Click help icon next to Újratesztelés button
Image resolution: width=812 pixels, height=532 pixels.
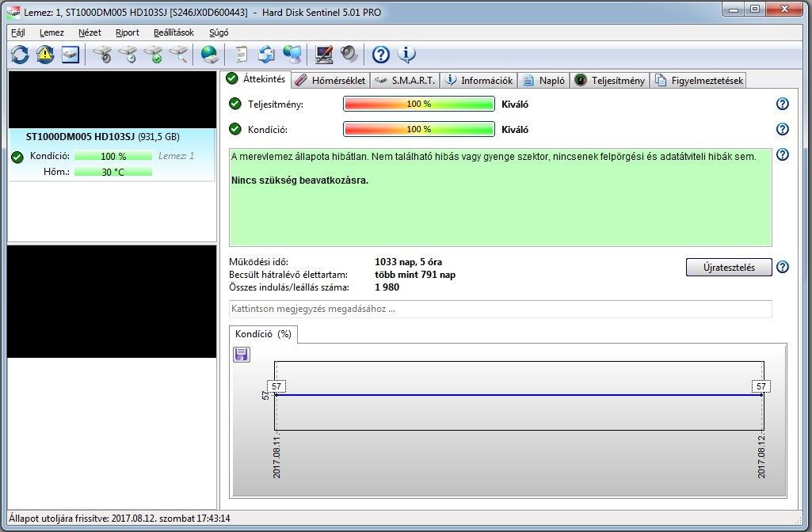point(783,267)
